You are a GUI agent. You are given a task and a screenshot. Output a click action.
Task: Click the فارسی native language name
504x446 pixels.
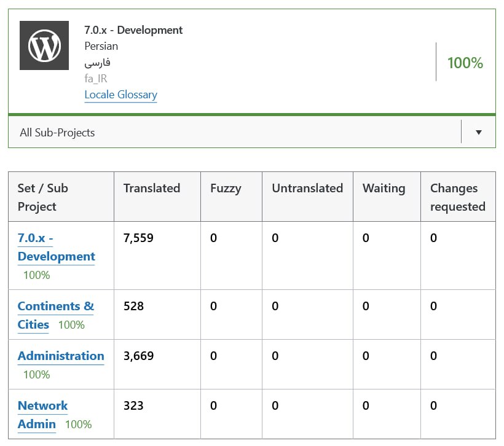coord(97,62)
